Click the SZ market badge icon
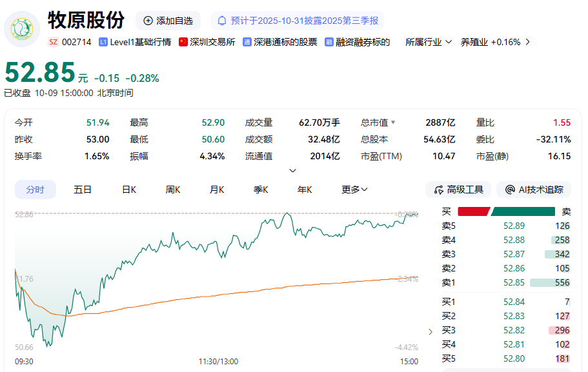This screenshot has width=588, height=372. coord(54,42)
